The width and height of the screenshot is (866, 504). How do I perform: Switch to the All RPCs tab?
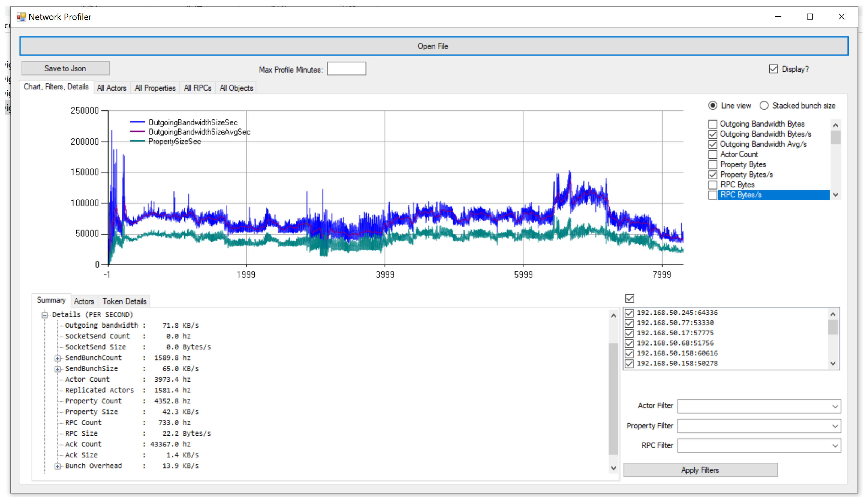coord(197,88)
